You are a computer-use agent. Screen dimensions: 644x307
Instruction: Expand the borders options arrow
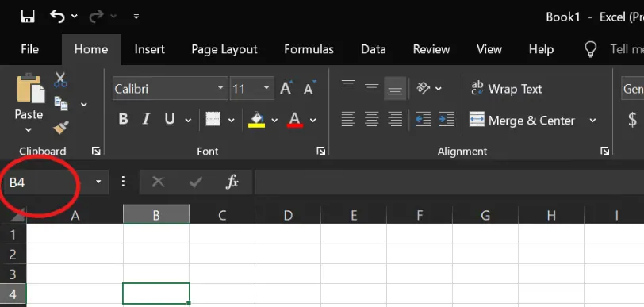point(232,121)
